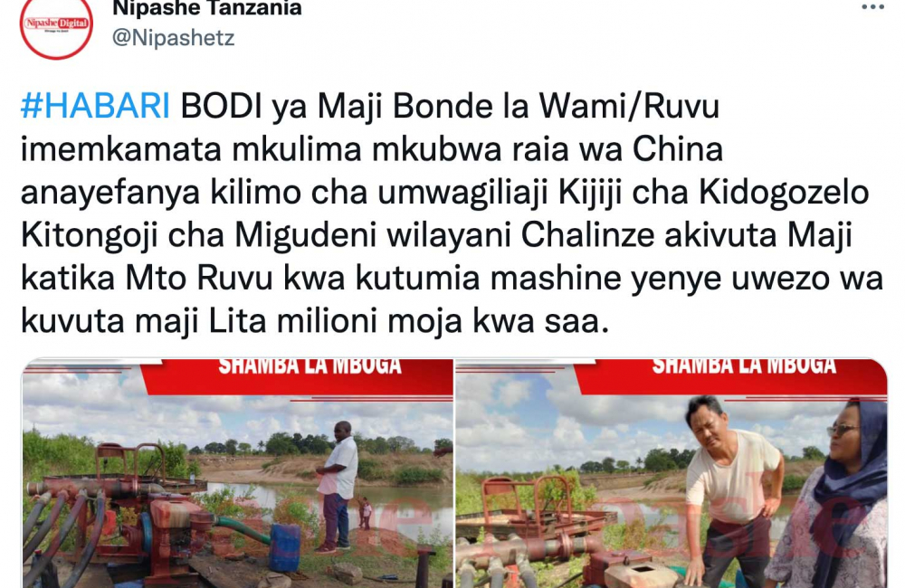This screenshot has width=905, height=588.
Task: Click the word China in the tweet
Action: 678,149
